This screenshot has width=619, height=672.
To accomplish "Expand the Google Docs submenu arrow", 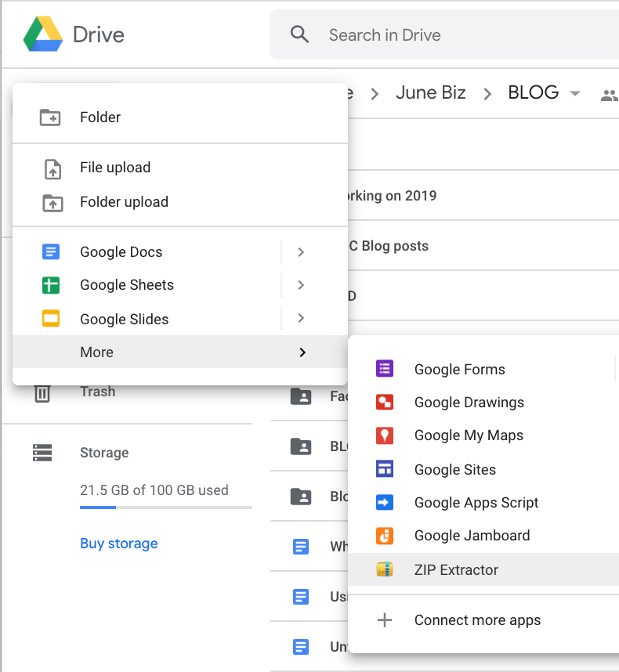I will click(x=301, y=252).
